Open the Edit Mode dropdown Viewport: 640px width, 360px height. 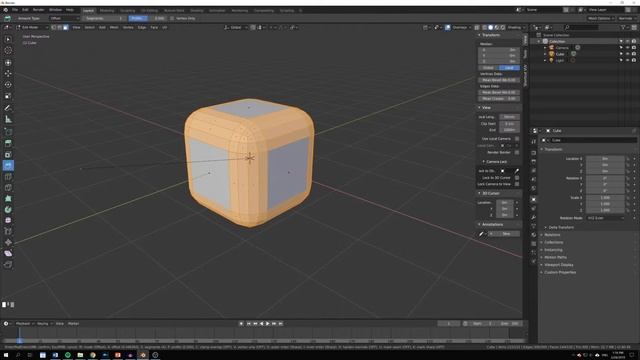click(32, 27)
